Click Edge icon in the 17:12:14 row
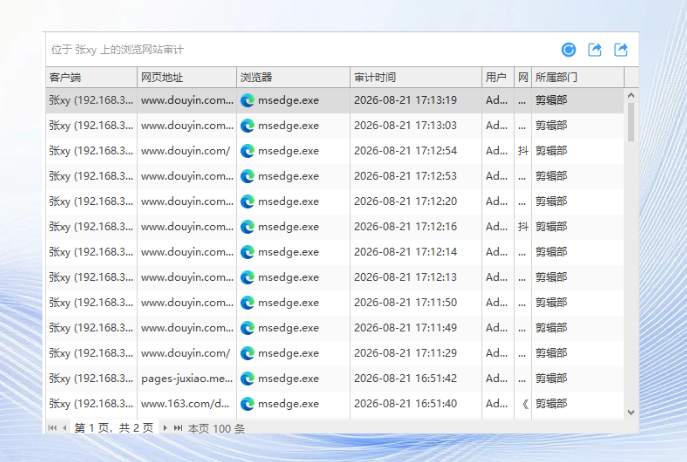The width and height of the screenshot is (687, 462). pos(248,252)
